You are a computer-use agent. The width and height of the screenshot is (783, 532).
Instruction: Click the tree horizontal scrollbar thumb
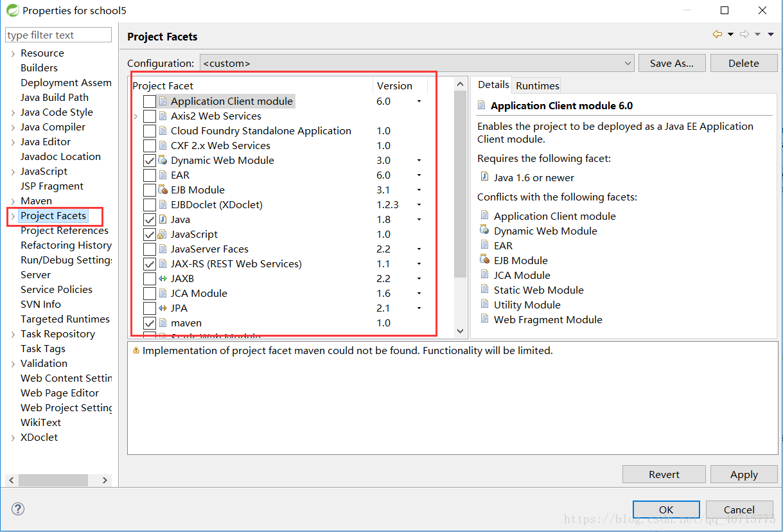click(53, 480)
